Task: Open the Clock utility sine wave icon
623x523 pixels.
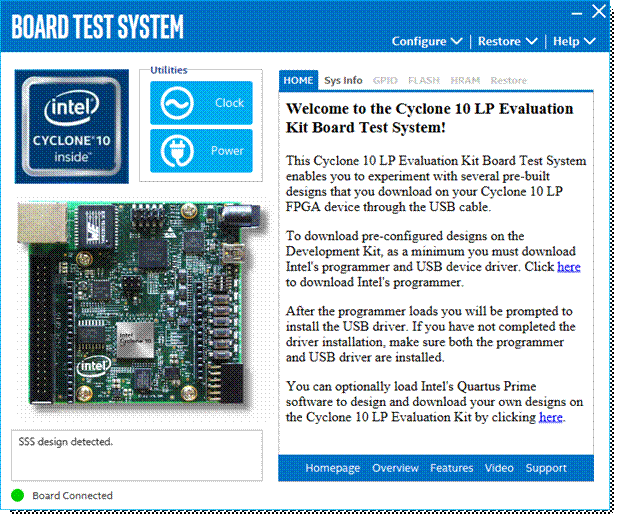Action: (x=177, y=103)
